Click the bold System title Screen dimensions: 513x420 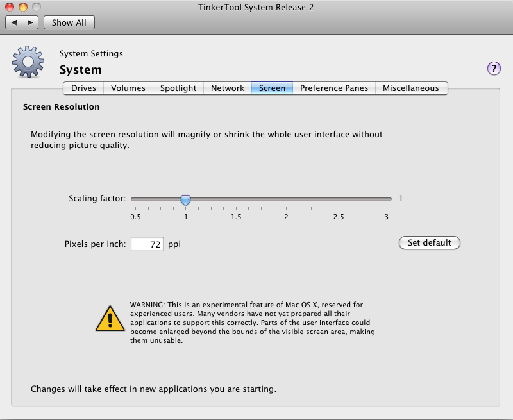[81, 70]
